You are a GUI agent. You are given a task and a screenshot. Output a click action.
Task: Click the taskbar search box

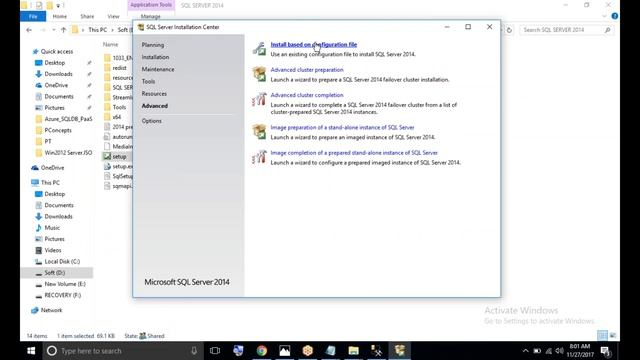[x=122, y=351]
